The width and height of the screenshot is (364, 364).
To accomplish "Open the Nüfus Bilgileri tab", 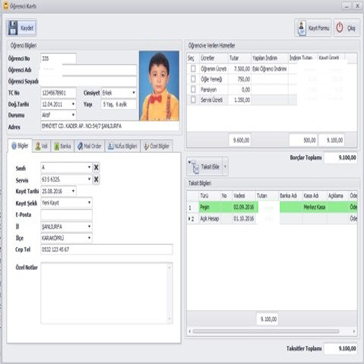I will click(x=123, y=146).
